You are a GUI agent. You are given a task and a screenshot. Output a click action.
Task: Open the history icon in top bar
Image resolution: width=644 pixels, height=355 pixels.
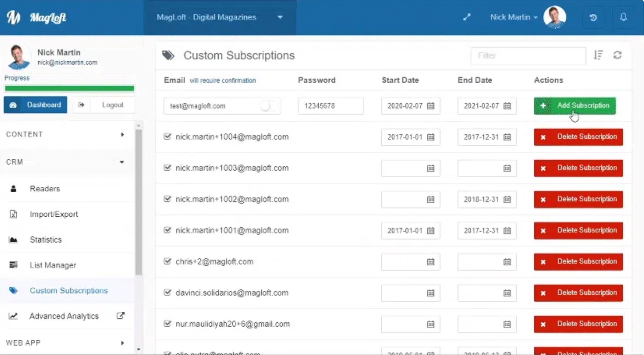pyautogui.click(x=593, y=17)
